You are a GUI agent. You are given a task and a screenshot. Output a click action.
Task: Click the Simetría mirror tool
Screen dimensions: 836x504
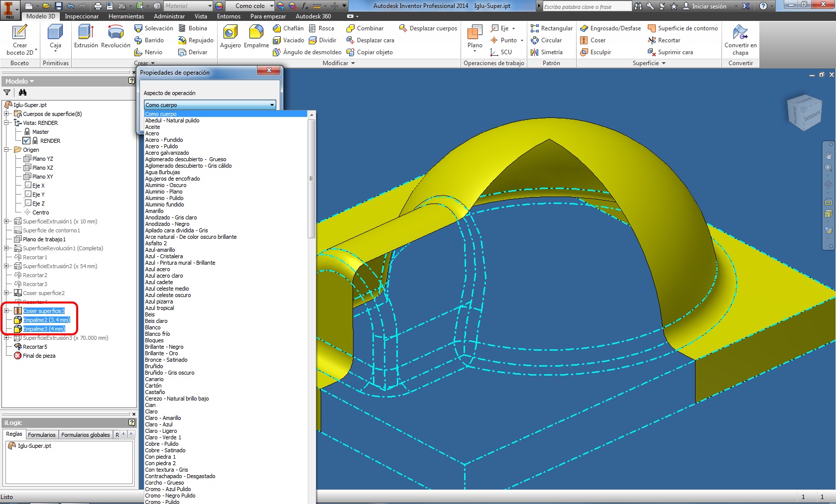pyautogui.click(x=547, y=52)
